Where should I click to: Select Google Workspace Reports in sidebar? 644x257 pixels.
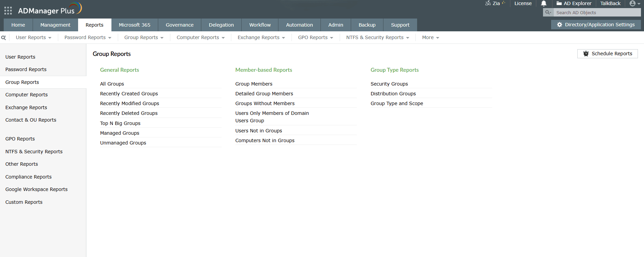pos(36,189)
